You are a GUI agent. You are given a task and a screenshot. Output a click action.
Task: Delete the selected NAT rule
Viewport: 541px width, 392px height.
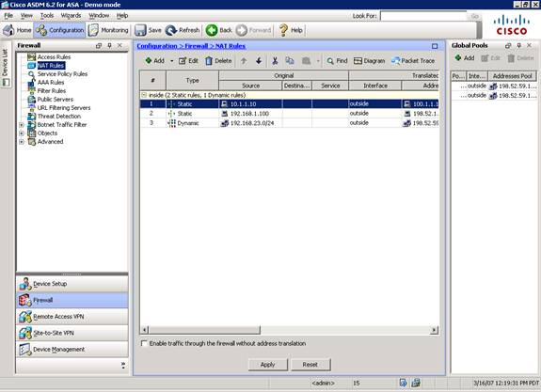coord(218,61)
